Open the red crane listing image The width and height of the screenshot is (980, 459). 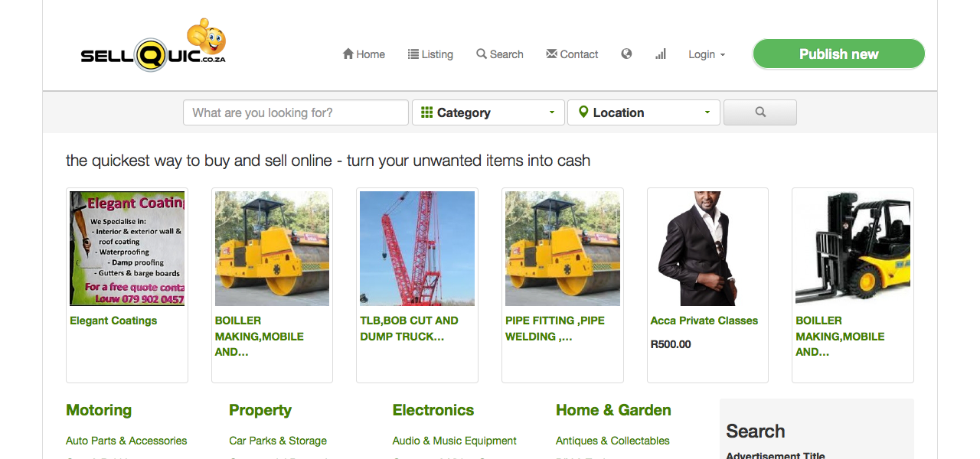coord(417,249)
